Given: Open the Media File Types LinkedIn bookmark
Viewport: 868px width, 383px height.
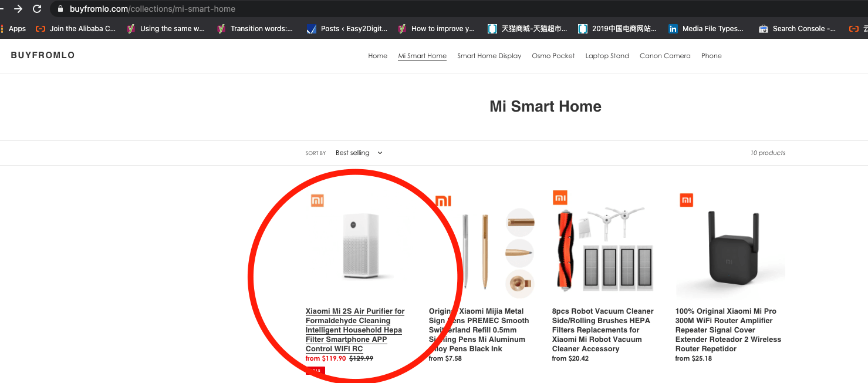Looking at the screenshot, I should [x=706, y=28].
